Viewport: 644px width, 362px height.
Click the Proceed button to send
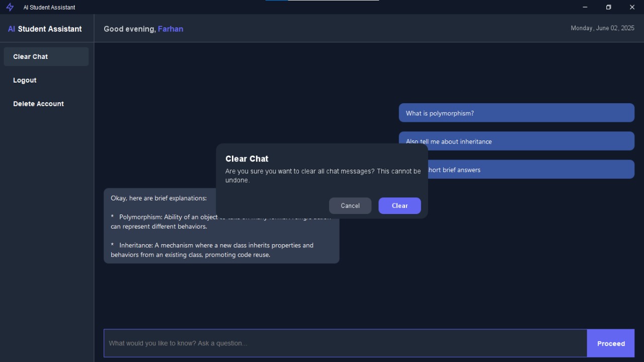pyautogui.click(x=610, y=343)
